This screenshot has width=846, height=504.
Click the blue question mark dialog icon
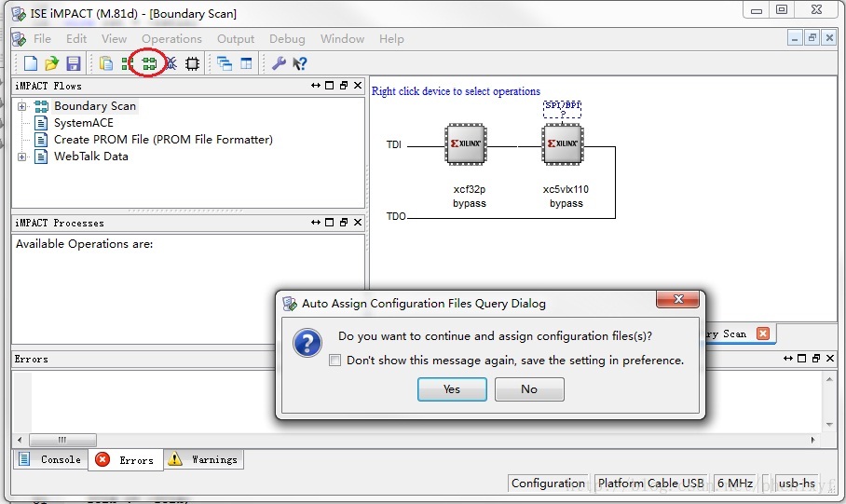pyautogui.click(x=307, y=343)
